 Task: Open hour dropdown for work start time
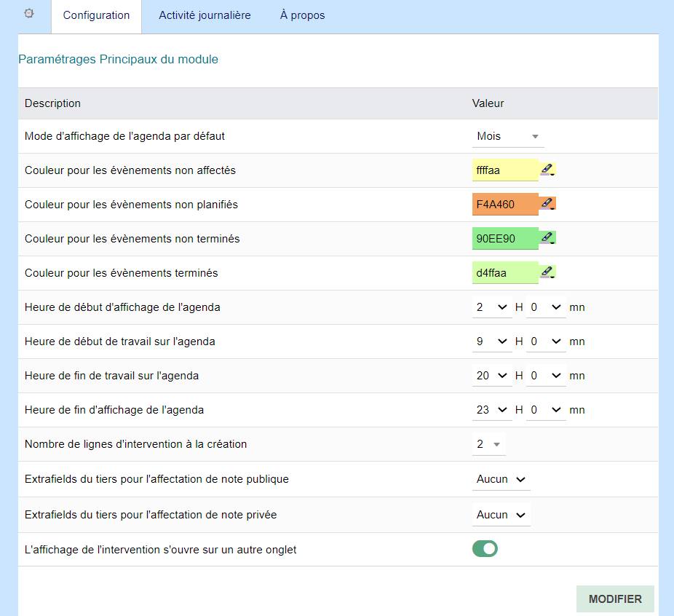[x=492, y=341]
